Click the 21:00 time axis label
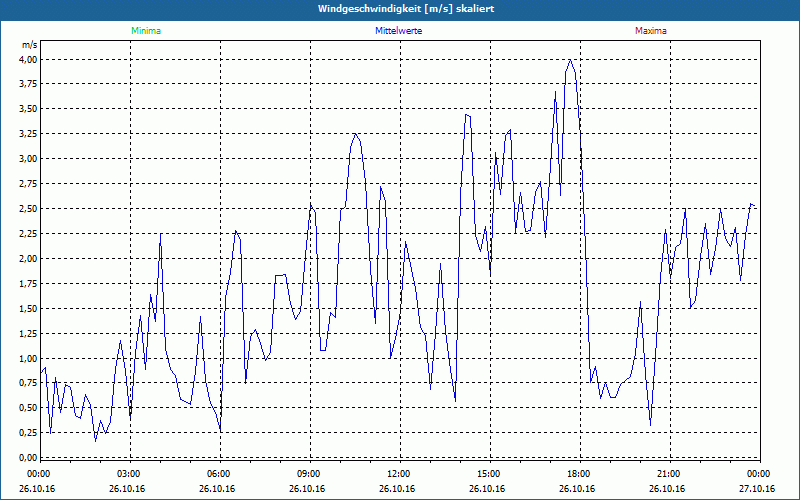 tap(670, 474)
